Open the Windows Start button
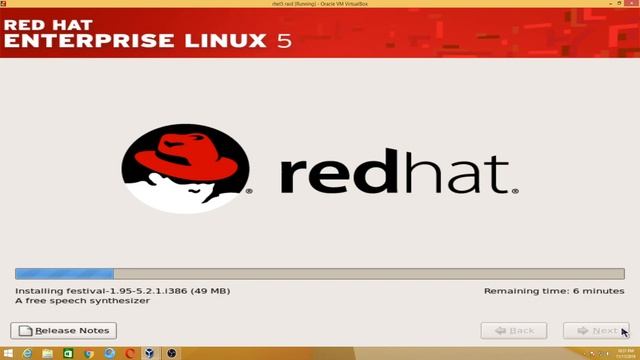Viewport: 640px width, 360px height. (x=7, y=353)
